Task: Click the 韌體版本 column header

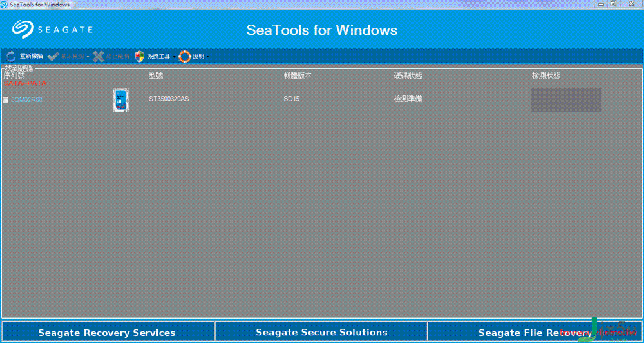Action: pyautogui.click(x=298, y=75)
